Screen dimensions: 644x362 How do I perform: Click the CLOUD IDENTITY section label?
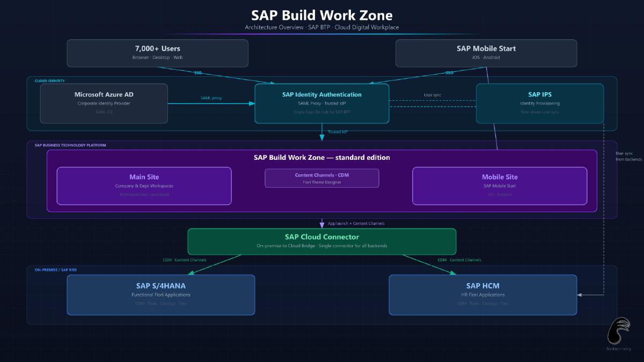(50, 81)
